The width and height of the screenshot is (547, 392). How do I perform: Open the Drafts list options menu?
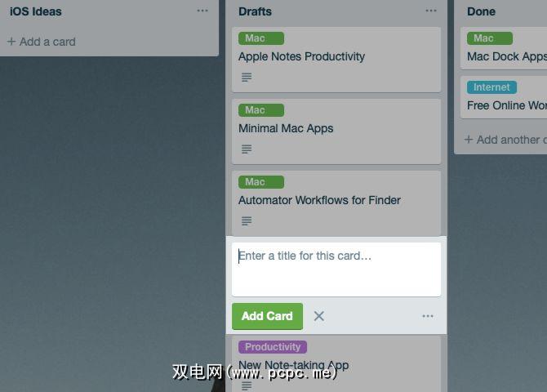pos(431,11)
